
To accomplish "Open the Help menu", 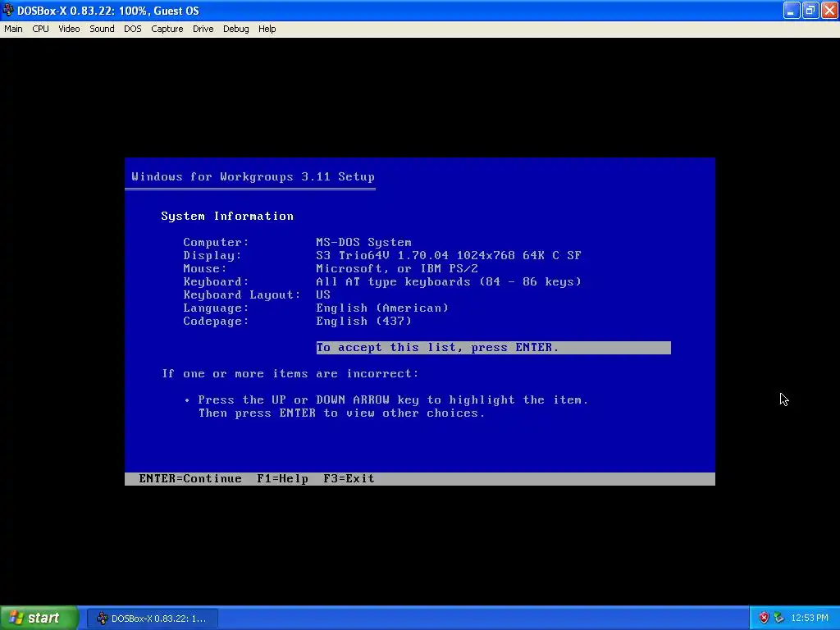I will click(x=267, y=29).
